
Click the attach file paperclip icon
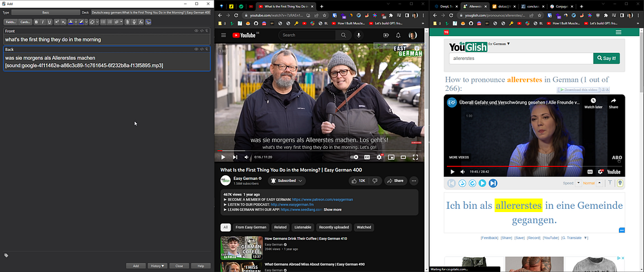(x=127, y=22)
